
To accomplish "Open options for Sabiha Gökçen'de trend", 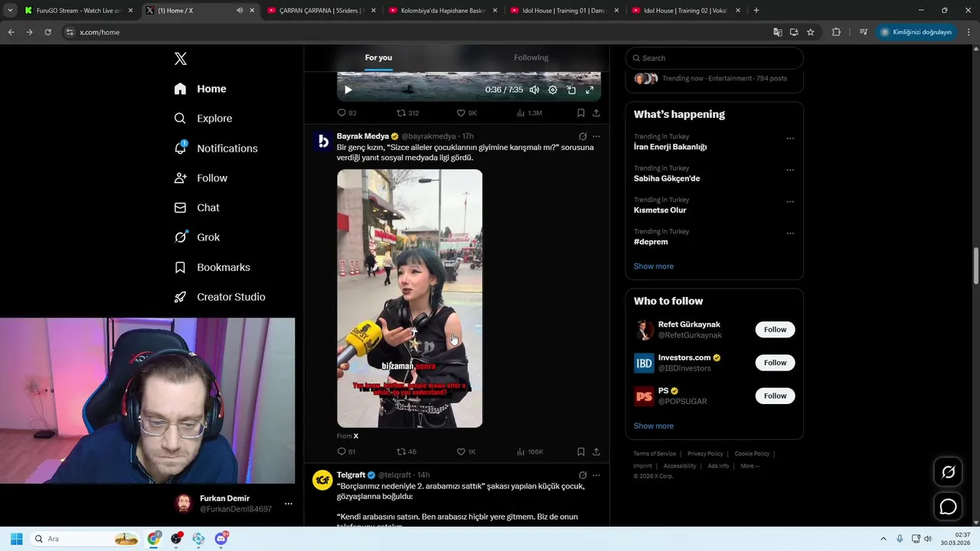I will [x=790, y=170].
